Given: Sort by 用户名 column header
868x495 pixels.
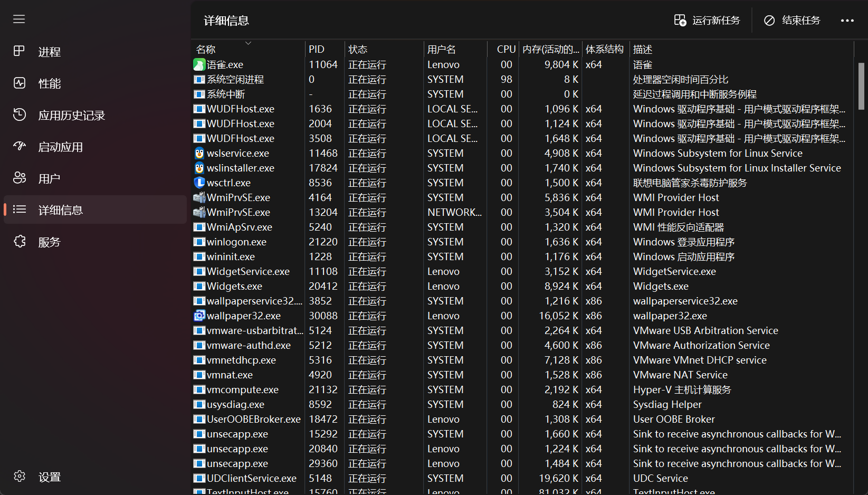Looking at the screenshot, I should 455,49.
